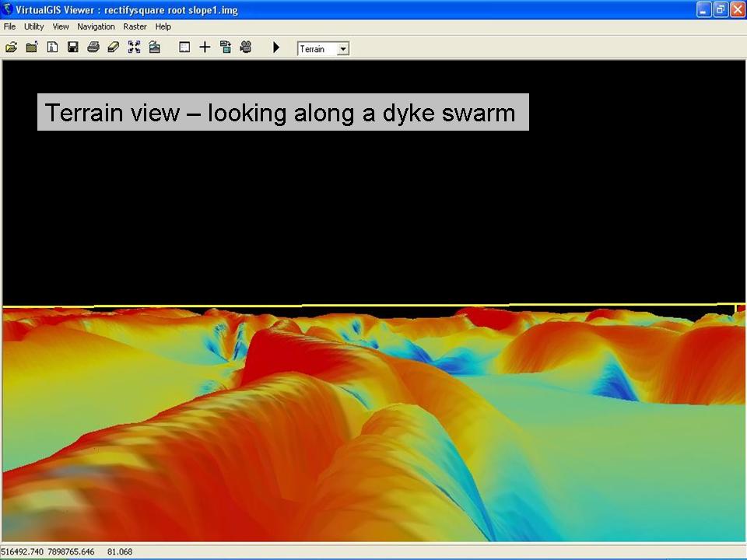The image size is (747, 560).
Task: Open the File menu
Action: click(9, 26)
